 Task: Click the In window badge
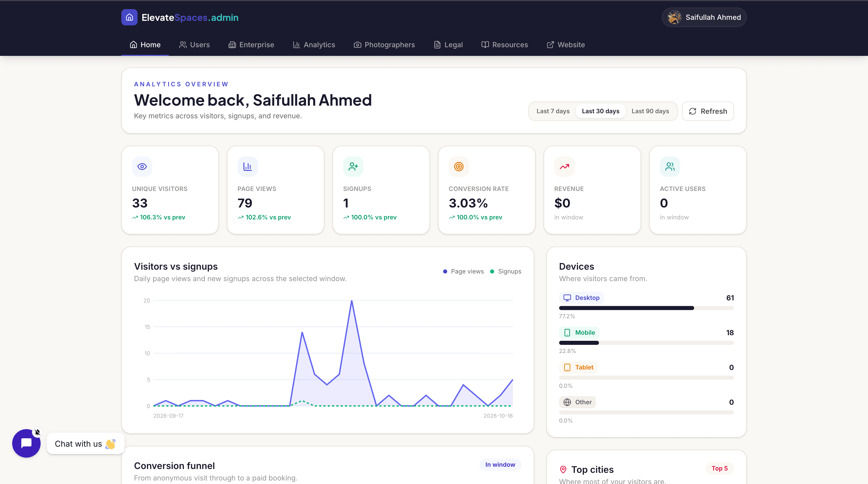[500, 464]
